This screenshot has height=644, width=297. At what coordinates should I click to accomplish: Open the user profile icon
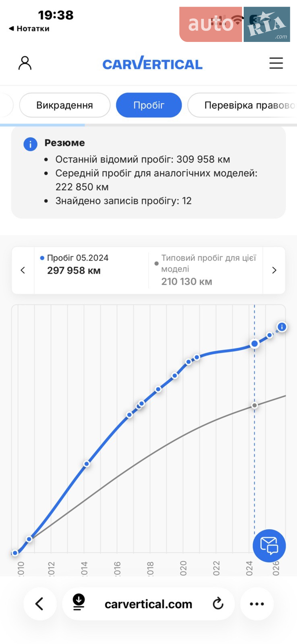click(x=25, y=63)
